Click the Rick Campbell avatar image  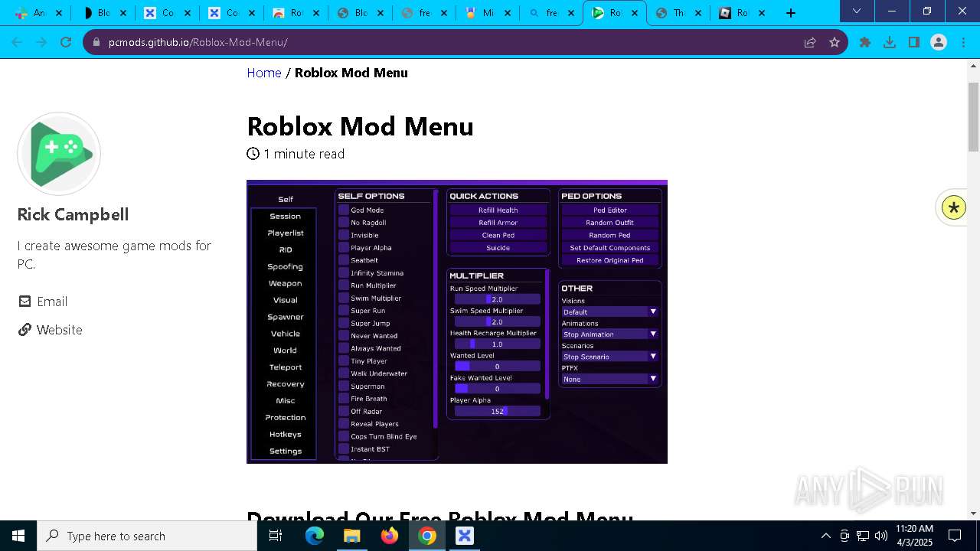click(59, 154)
